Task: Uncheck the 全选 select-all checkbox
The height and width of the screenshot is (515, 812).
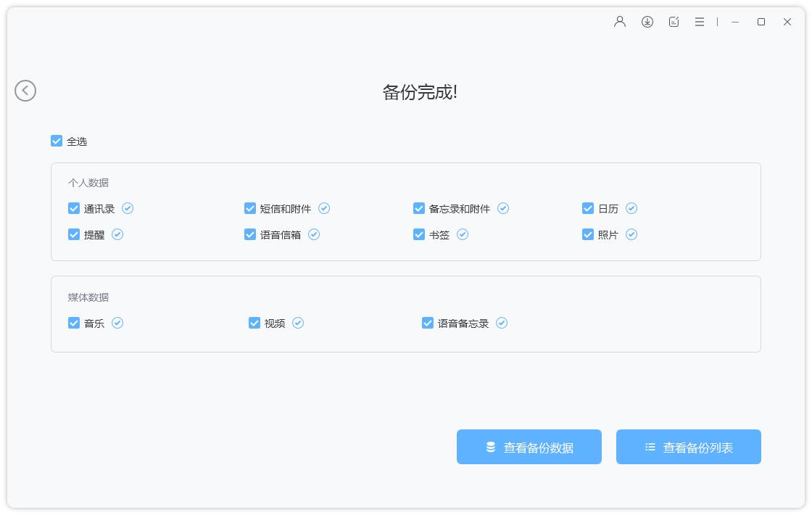Action: click(x=57, y=141)
